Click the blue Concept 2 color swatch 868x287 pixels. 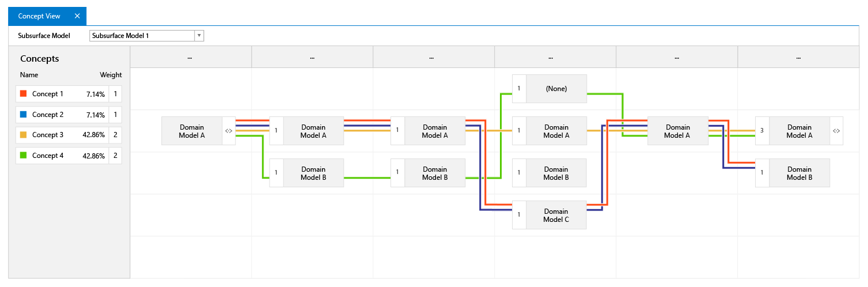(x=24, y=114)
